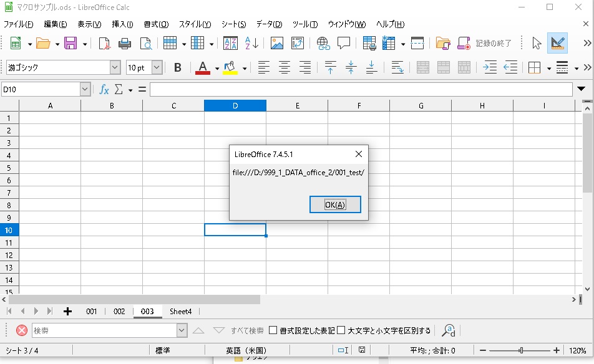Viewport: 594px width, 364px height.
Task: Center text horizontally
Action: (x=285, y=68)
